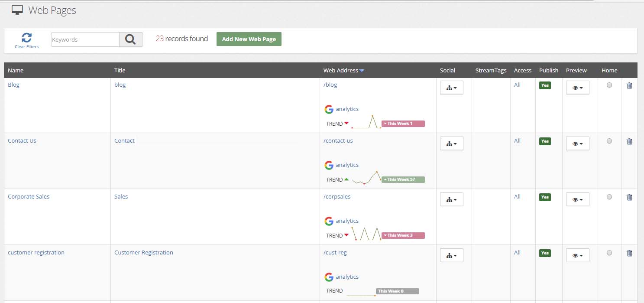Open the /contact-us web address link
The height and width of the screenshot is (303, 644).
point(338,140)
